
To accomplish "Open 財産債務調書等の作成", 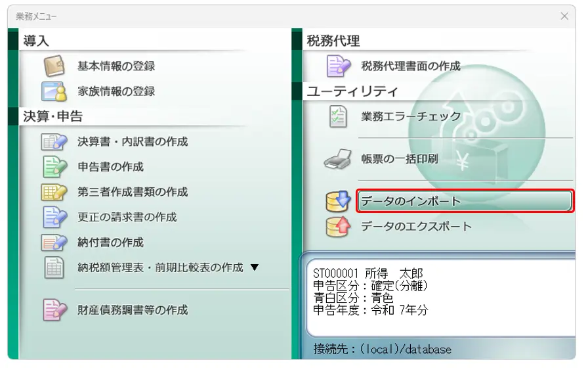I will (133, 310).
